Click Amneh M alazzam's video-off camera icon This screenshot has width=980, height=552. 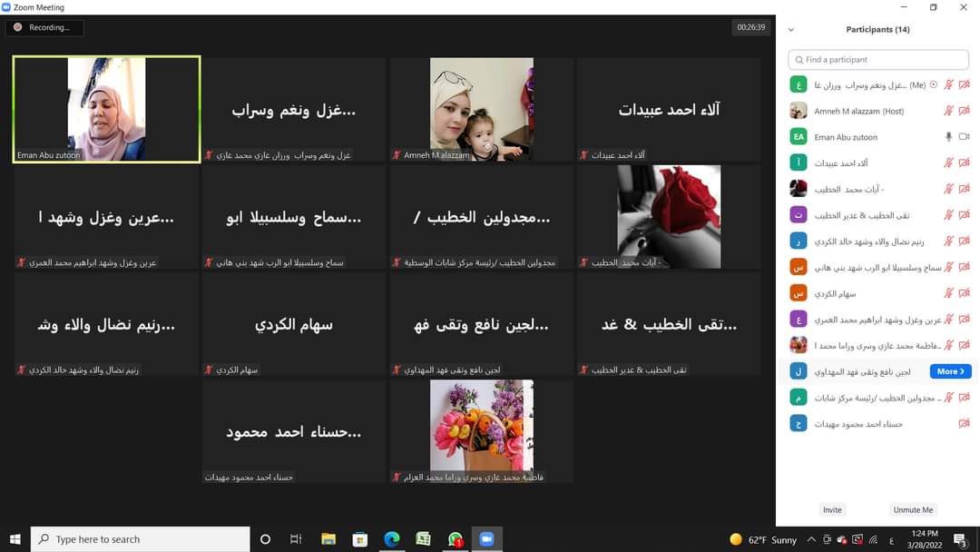[965, 111]
